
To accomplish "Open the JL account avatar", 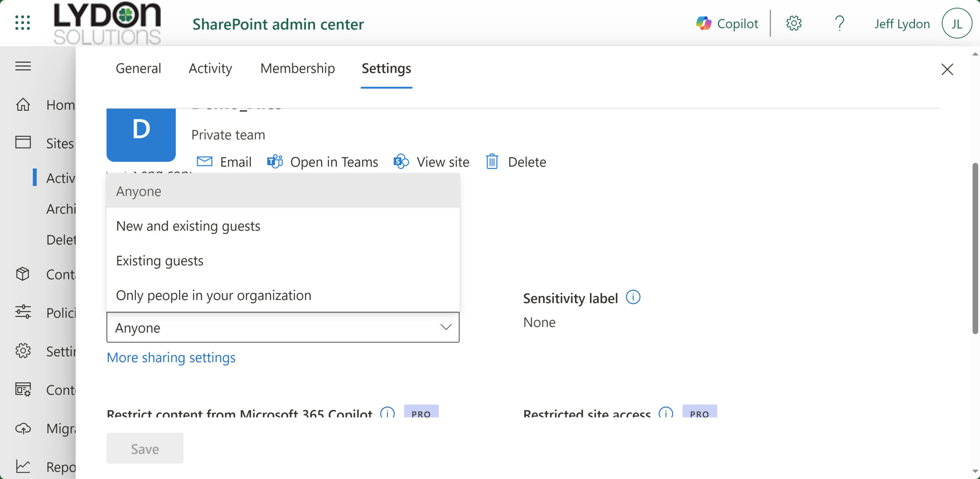I will click(957, 23).
